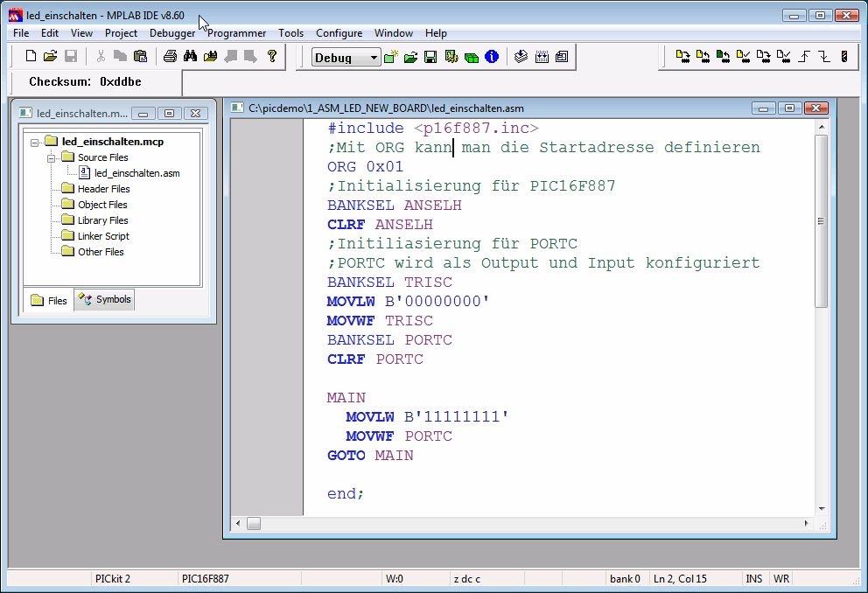Click the Open Project green folder icon

point(410,57)
